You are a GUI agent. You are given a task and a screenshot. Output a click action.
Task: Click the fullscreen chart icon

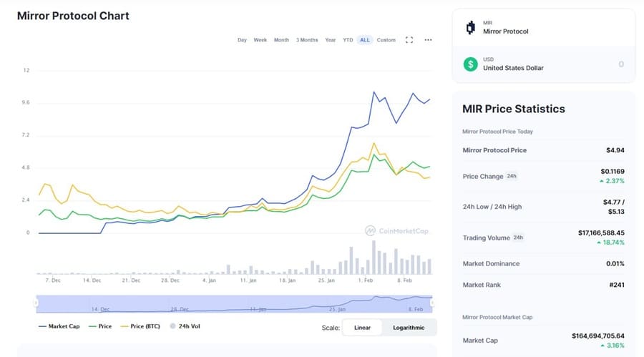409,40
